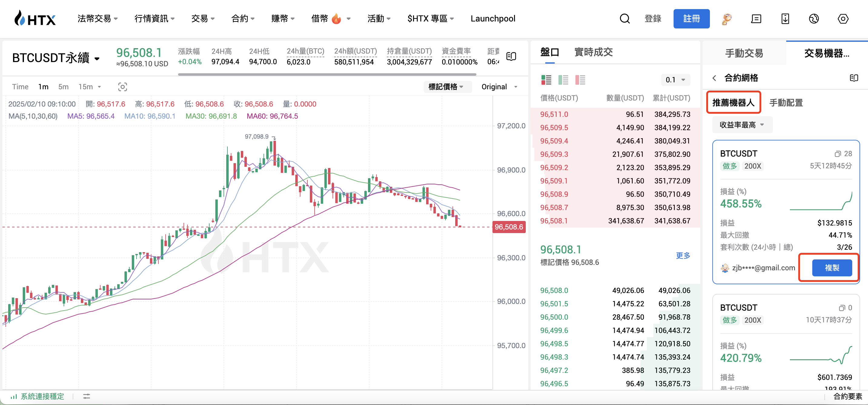The width and height of the screenshot is (868, 405).
Task: Click the 資金費率 label in ticker stats
Action: point(456,51)
